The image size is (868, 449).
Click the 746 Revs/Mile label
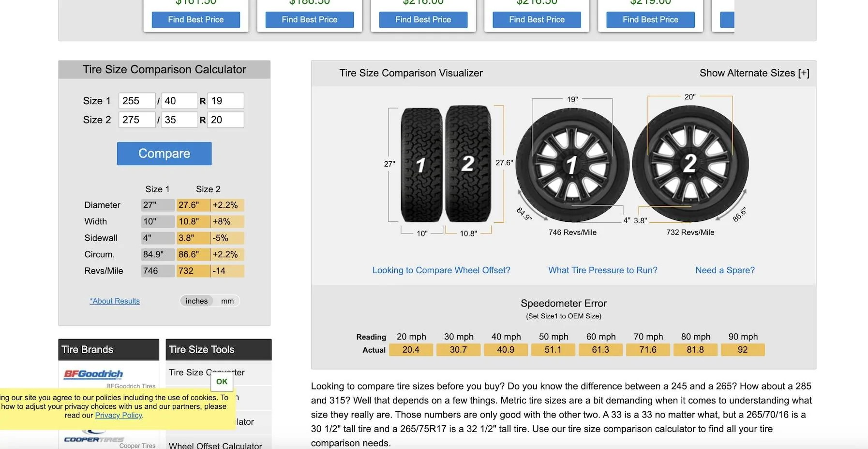tap(572, 232)
